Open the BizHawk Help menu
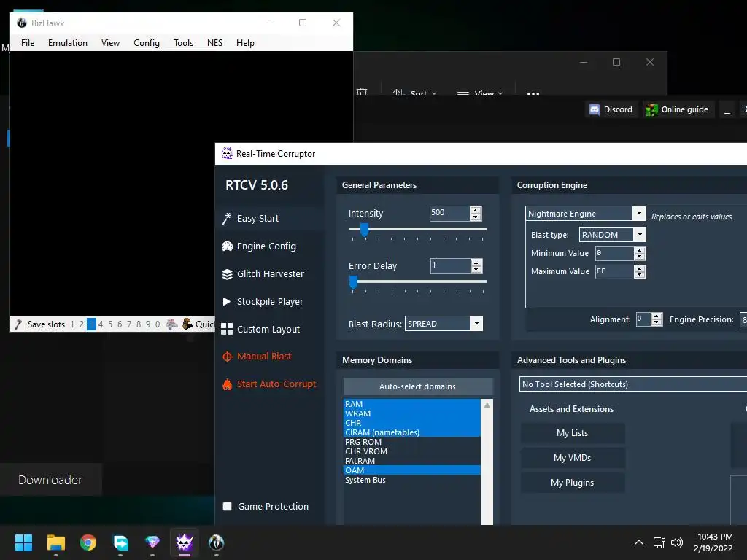The image size is (747, 560). 245,43
